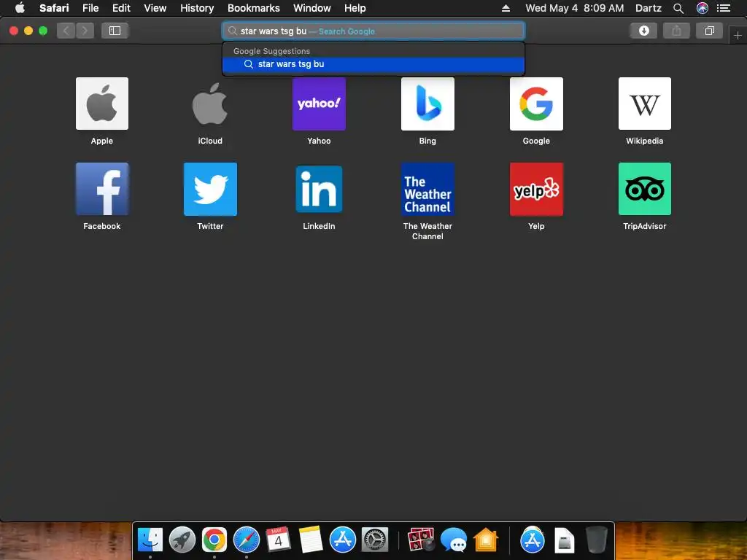Screen dimensions: 747x560
Task: Show the tab overview button
Action: [709, 31]
